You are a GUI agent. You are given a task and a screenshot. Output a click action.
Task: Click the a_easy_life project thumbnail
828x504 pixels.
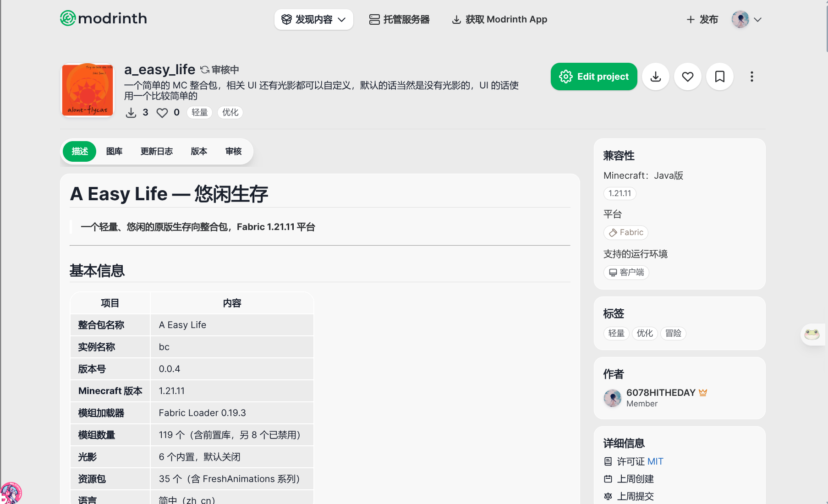(88, 90)
